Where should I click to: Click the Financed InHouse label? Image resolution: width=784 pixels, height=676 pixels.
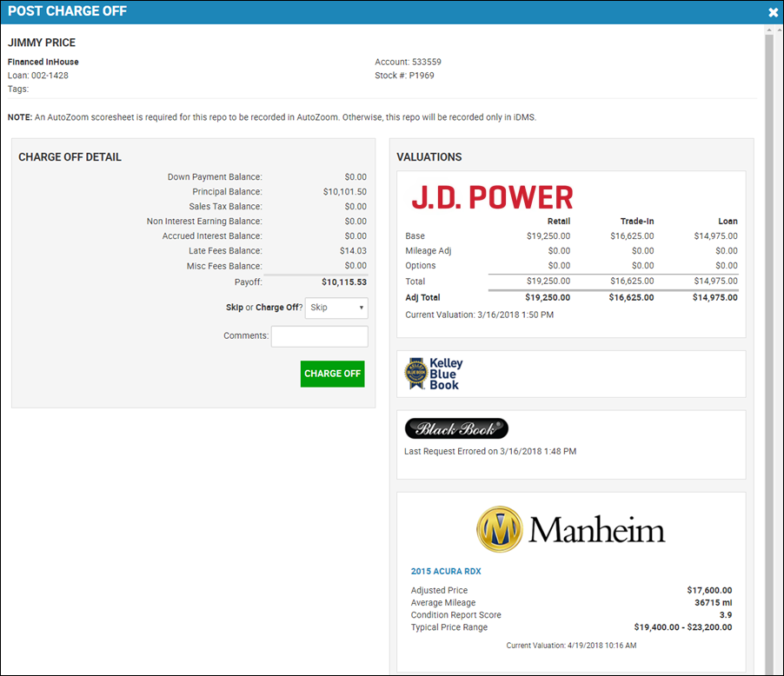tap(43, 62)
